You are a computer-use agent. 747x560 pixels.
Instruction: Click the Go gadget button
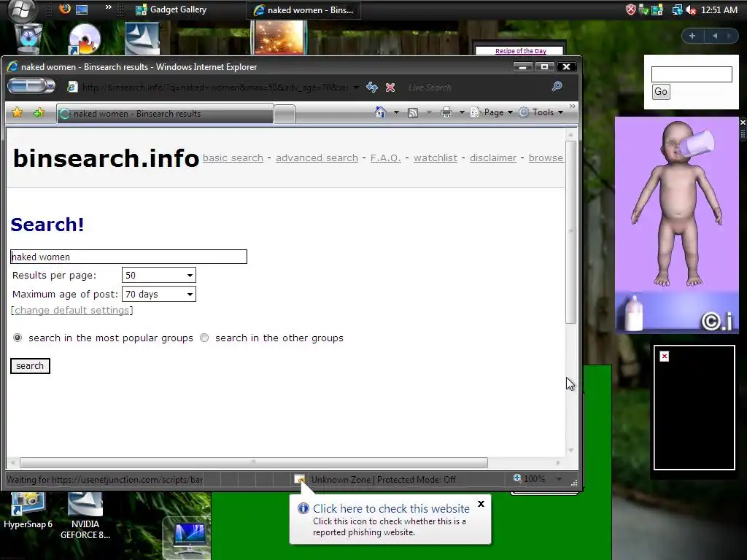(x=661, y=91)
